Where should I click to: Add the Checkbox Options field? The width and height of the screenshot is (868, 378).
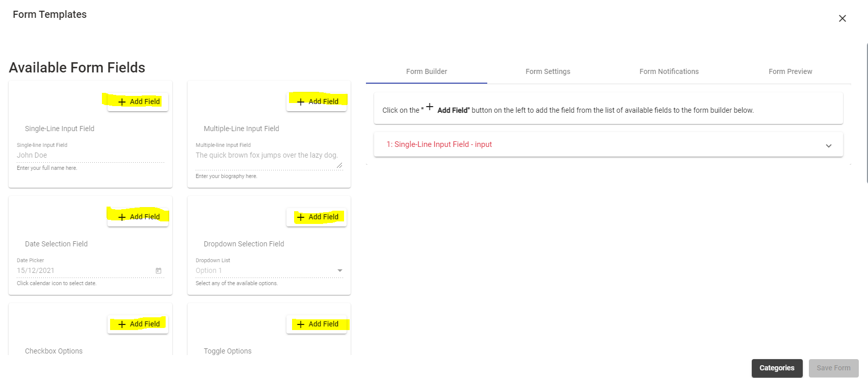[138, 323]
